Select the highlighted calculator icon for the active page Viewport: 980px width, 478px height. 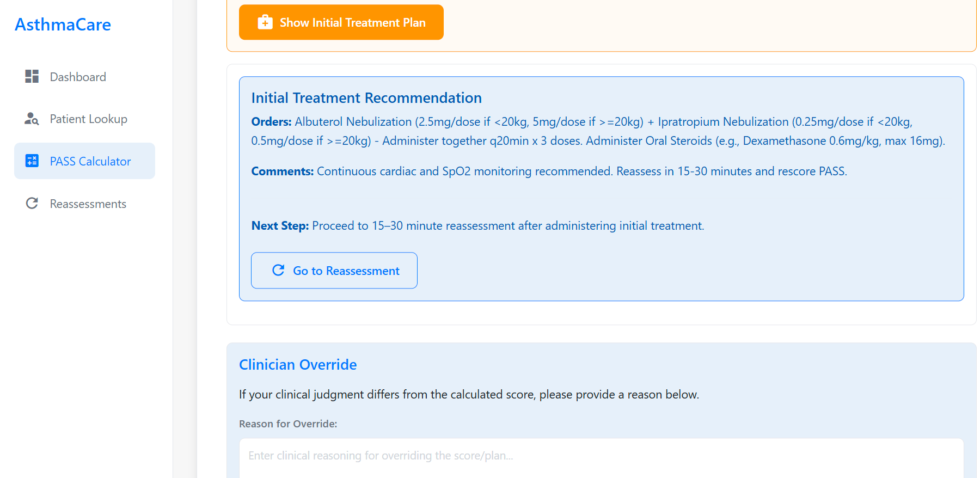click(32, 161)
